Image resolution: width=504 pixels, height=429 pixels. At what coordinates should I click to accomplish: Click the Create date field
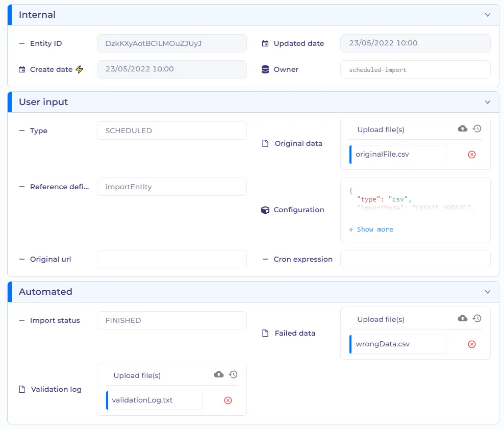pyautogui.click(x=172, y=69)
